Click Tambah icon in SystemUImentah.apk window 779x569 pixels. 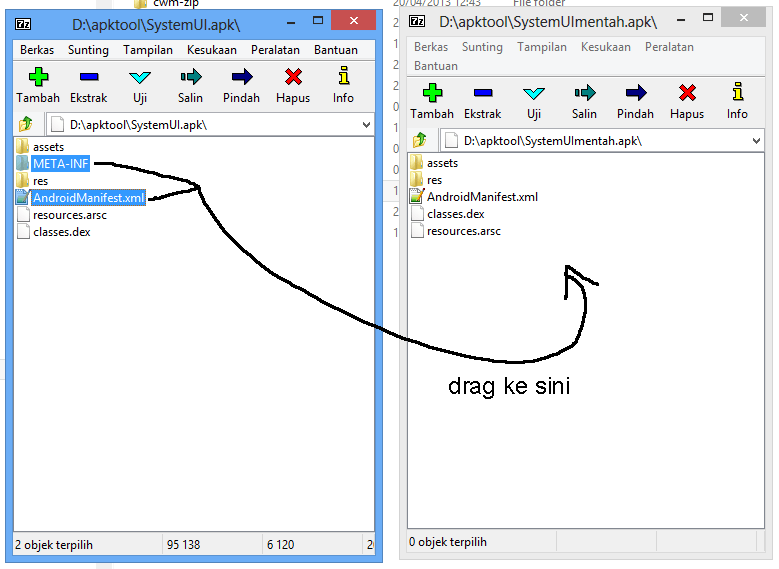point(432,93)
